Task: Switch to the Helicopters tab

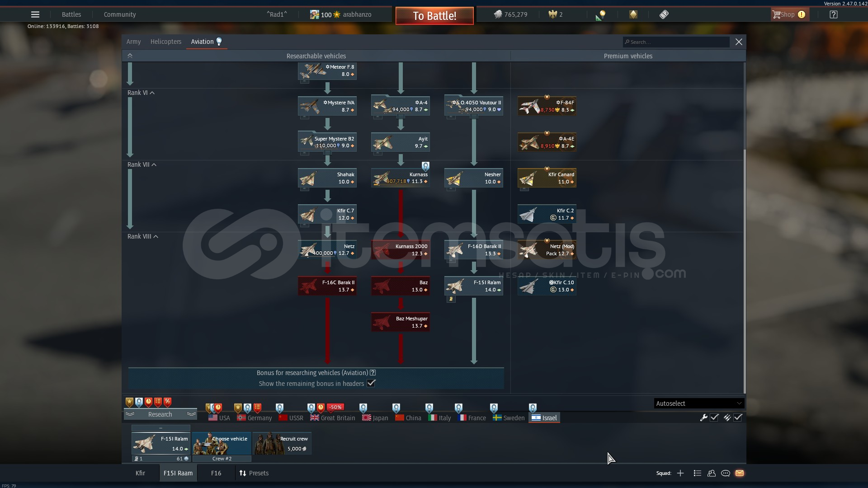Action: [166, 42]
